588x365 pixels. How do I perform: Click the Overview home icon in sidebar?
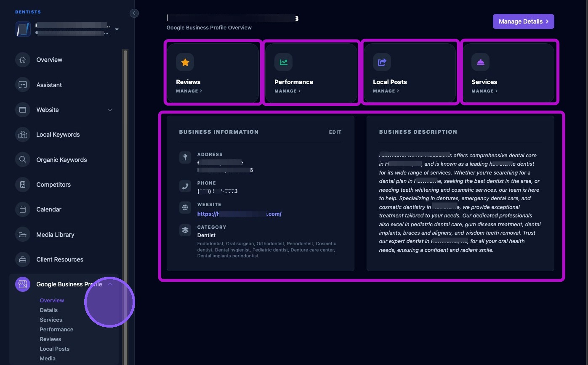pos(23,60)
